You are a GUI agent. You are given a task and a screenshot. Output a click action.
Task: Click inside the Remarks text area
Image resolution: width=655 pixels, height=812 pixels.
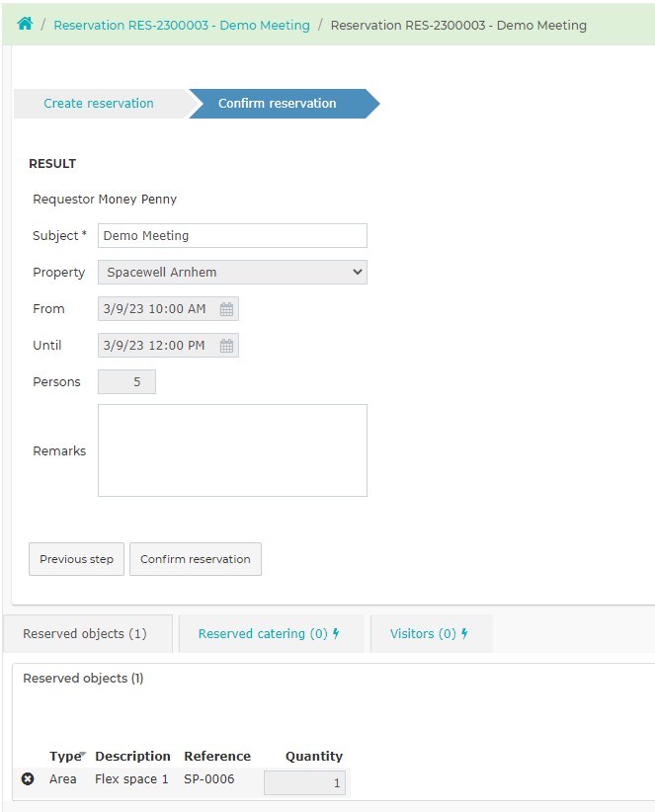tap(232, 450)
